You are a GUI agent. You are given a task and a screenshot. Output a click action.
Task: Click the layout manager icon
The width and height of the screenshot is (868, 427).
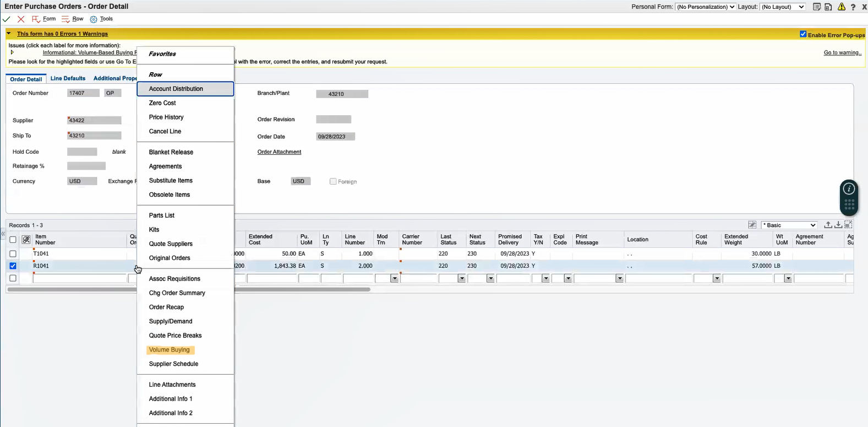828,7
